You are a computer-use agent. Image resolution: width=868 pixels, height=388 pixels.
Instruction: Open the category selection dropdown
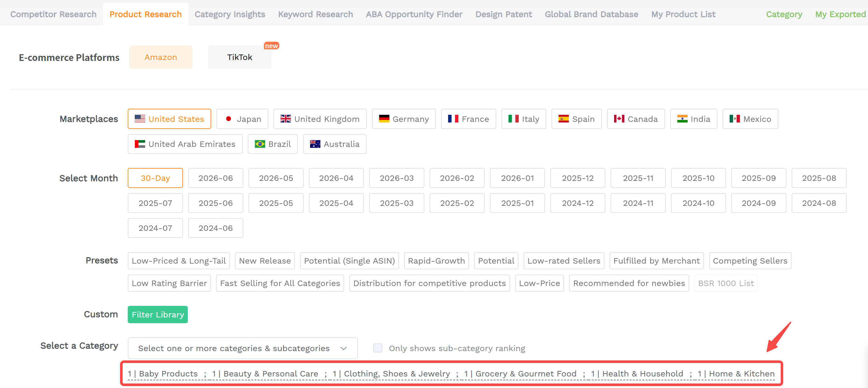[243, 348]
